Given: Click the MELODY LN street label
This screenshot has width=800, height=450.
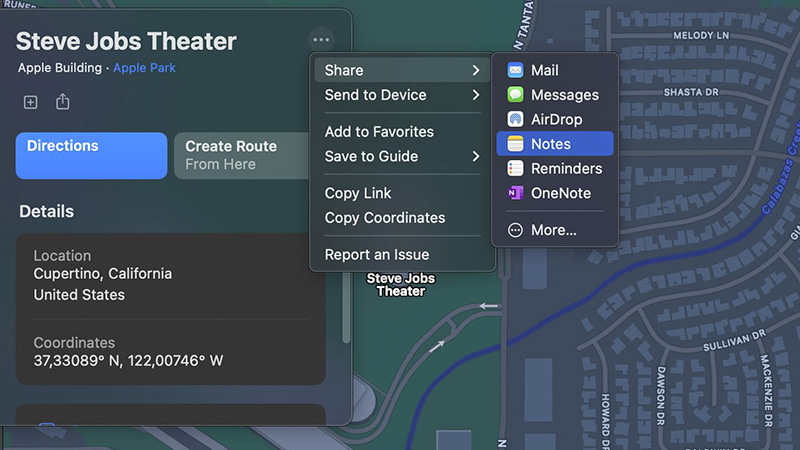Looking at the screenshot, I should tap(701, 36).
